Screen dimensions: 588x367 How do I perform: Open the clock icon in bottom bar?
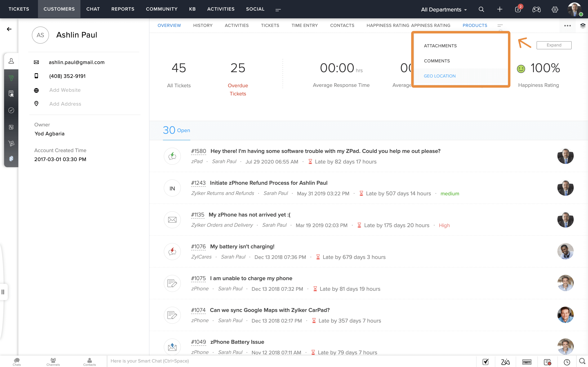[x=567, y=362]
